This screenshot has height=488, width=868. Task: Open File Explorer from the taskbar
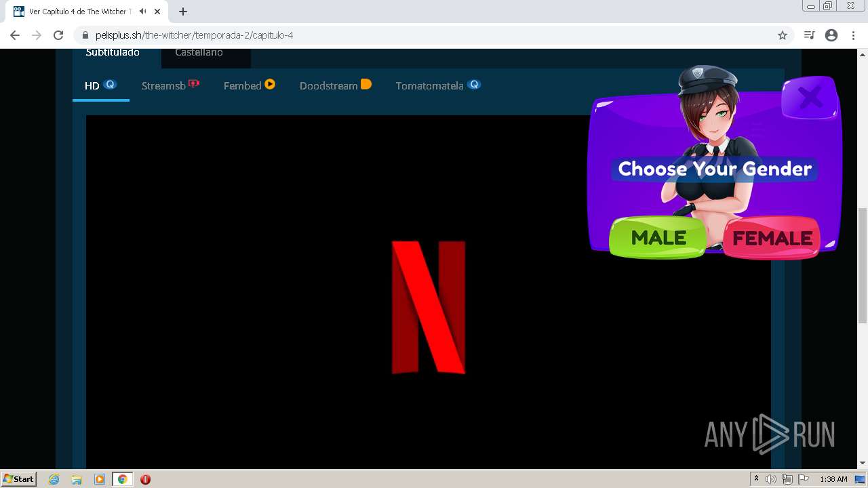[x=77, y=479]
